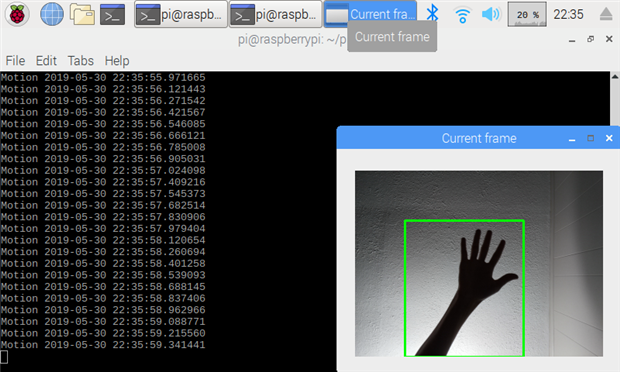Launch the web browser globe icon
Viewport: 620px width, 372px height.
pos(52,14)
